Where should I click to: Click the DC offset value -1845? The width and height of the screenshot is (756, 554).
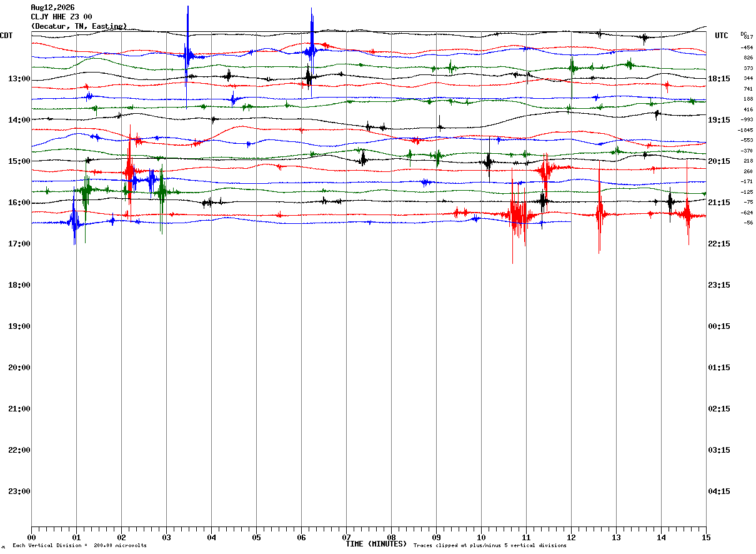tap(745, 130)
